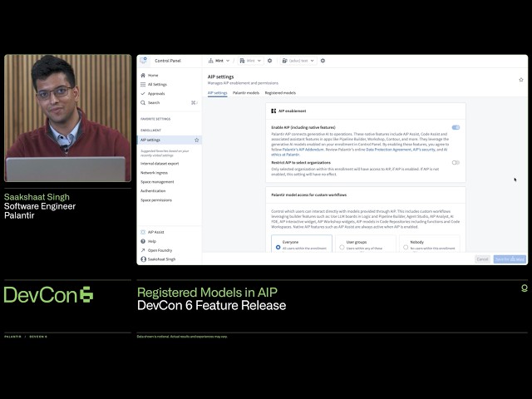The image size is (532, 399).
Task: Click 'Palantir model access for custom workflows' heading
Action: pos(308,195)
